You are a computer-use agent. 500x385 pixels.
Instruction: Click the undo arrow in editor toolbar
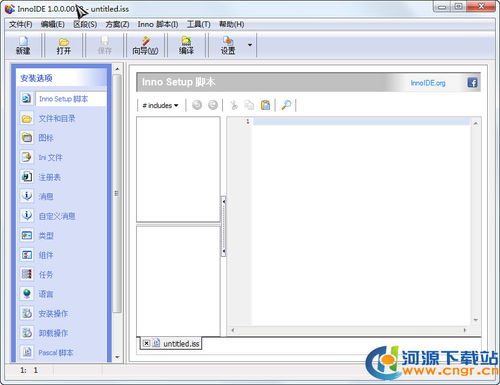point(197,105)
